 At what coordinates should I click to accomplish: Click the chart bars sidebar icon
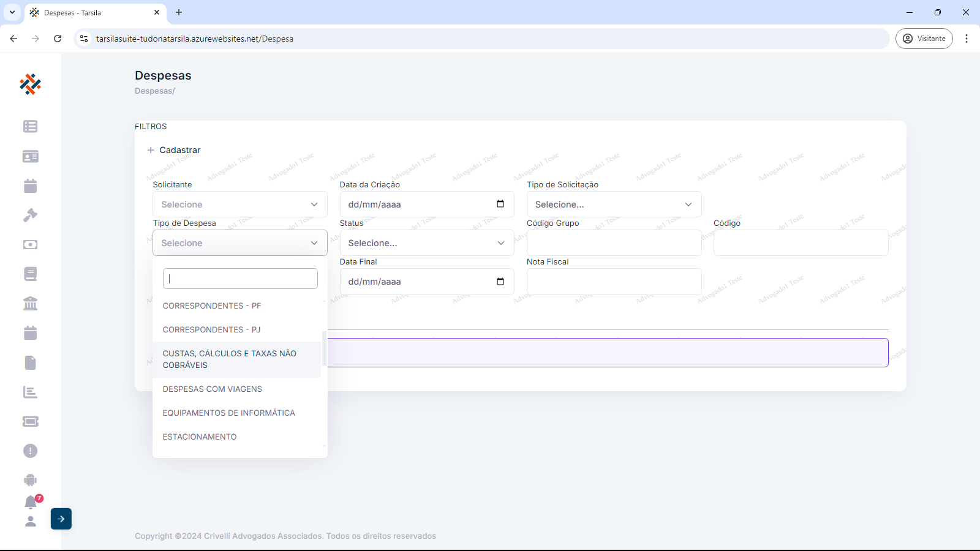30,392
